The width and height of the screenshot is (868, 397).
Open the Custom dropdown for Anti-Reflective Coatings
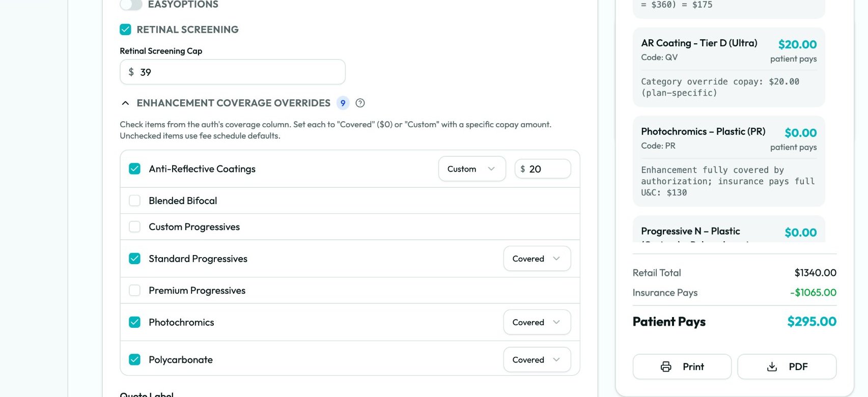click(x=471, y=168)
